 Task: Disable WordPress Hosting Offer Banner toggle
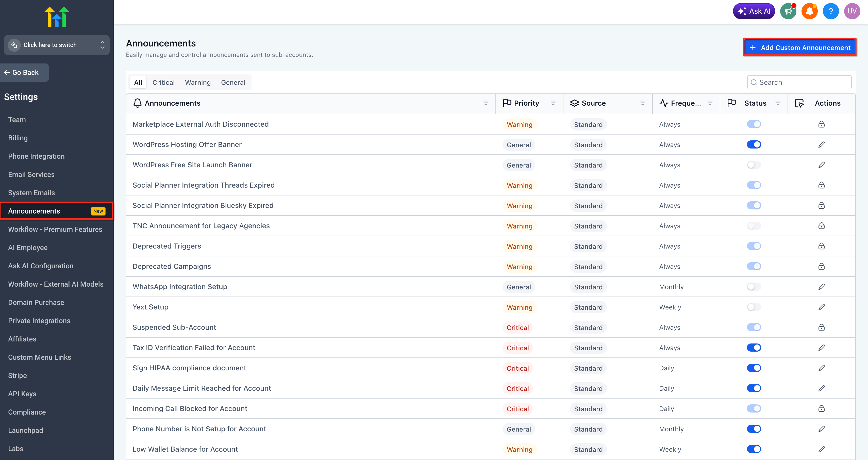tap(754, 144)
